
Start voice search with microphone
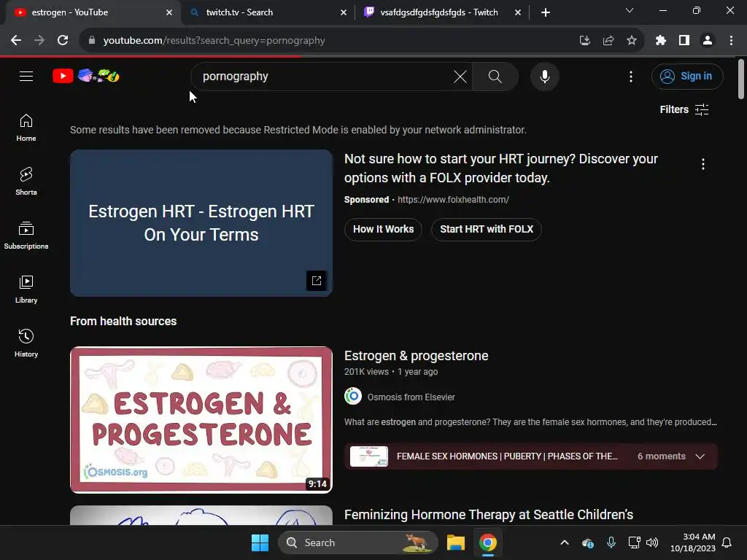point(544,76)
